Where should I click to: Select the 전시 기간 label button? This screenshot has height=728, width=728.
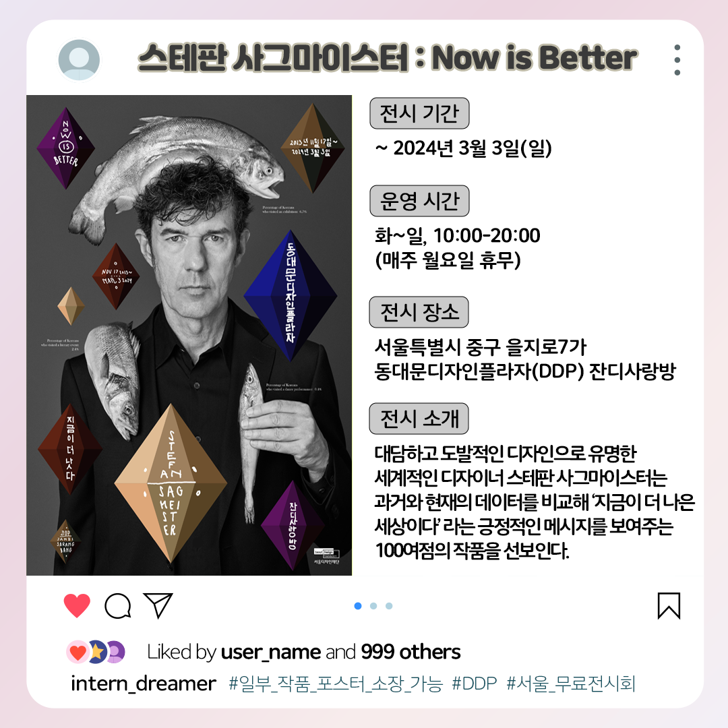click(419, 113)
